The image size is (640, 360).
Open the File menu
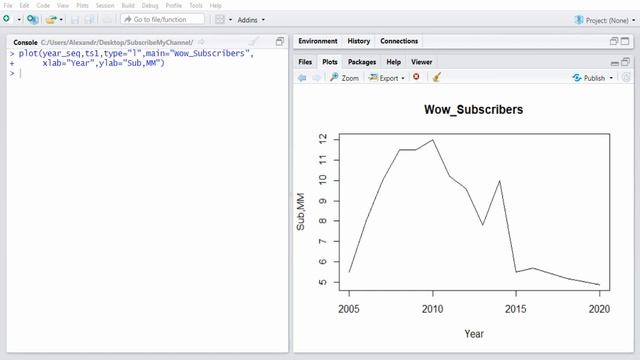pyautogui.click(x=8, y=5)
